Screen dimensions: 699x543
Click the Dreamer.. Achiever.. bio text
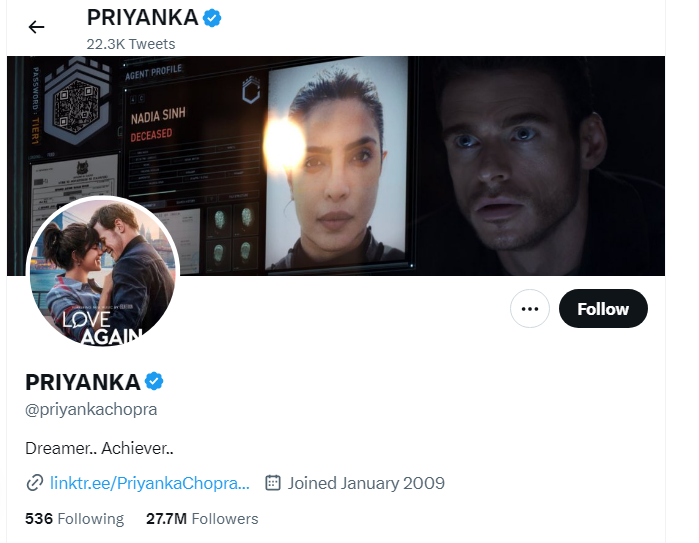coord(100,448)
